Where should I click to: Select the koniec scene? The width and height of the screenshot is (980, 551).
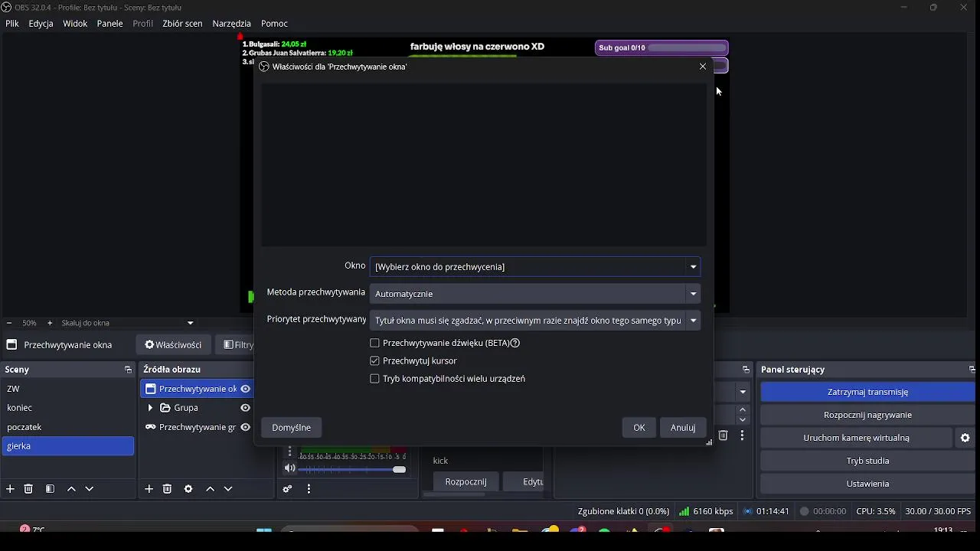(68, 408)
